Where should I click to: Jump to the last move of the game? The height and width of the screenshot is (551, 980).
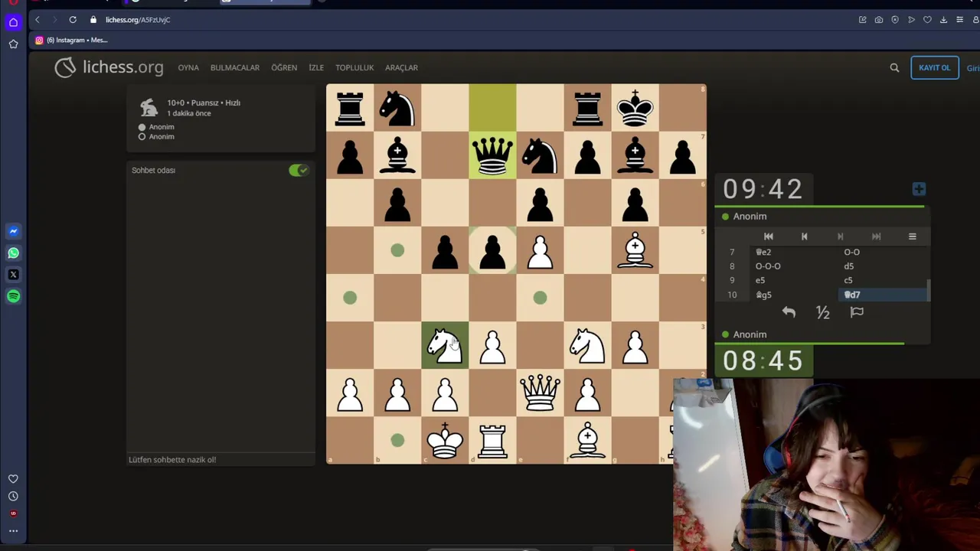point(876,236)
